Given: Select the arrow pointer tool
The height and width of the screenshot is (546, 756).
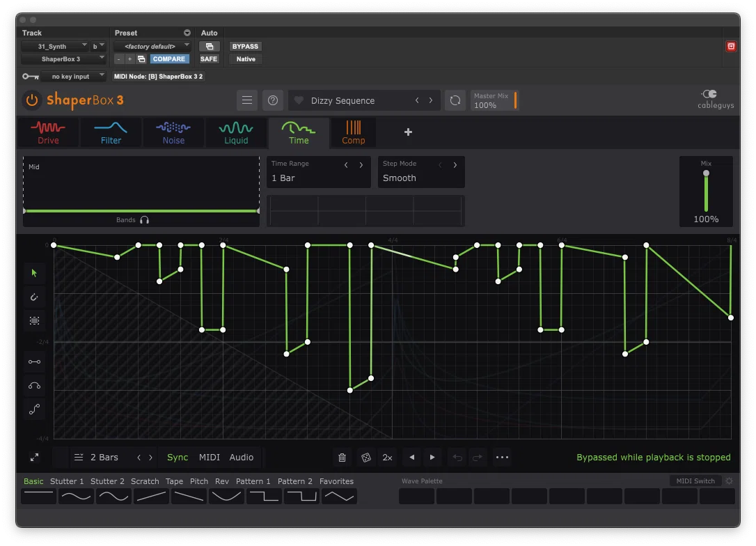Looking at the screenshot, I should [34, 273].
